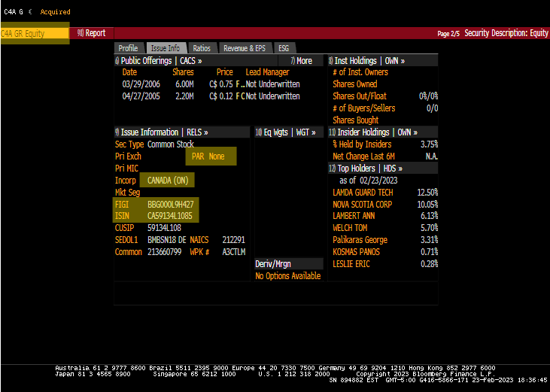The height and width of the screenshot is (392, 550).
Task: Click the NAICS code 212291
Action: (x=233, y=240)
